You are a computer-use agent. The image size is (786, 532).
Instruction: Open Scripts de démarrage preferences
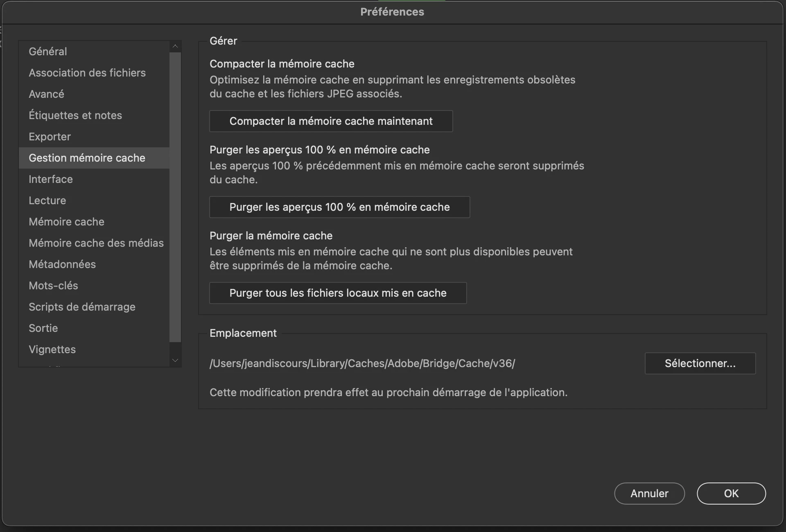(82, 307)
